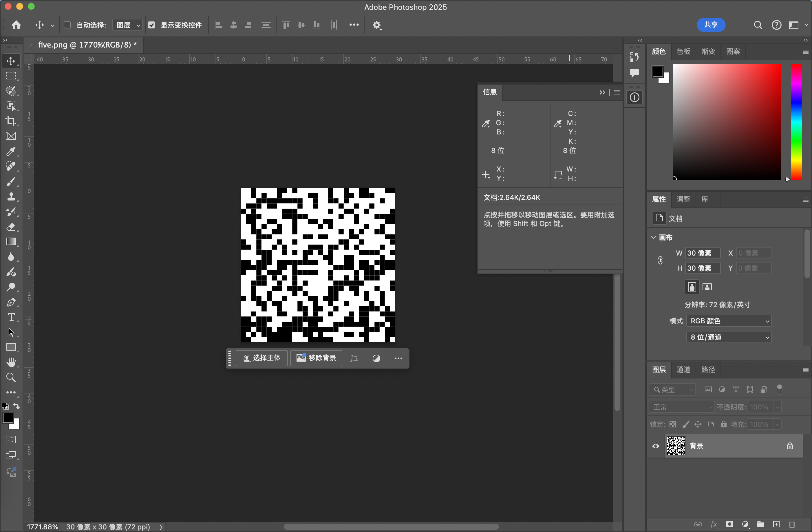Open the 正常 blend mode dropdown
Screen dimensions: 812x532
681,407
